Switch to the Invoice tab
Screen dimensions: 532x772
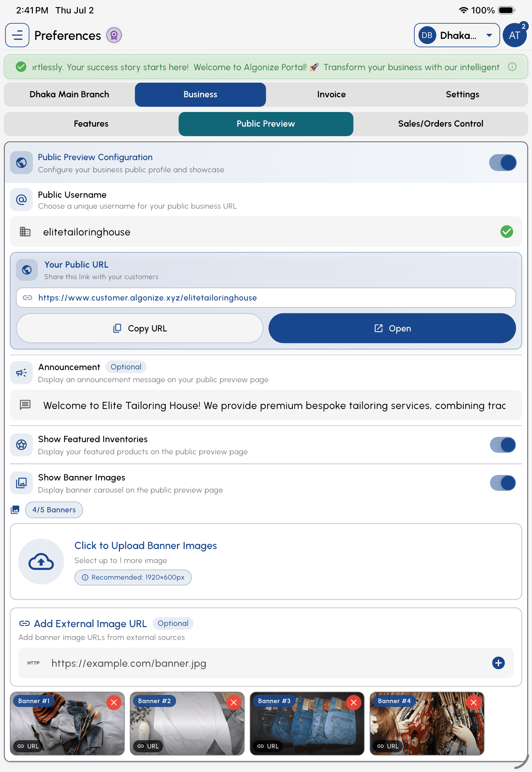point(331,94)
